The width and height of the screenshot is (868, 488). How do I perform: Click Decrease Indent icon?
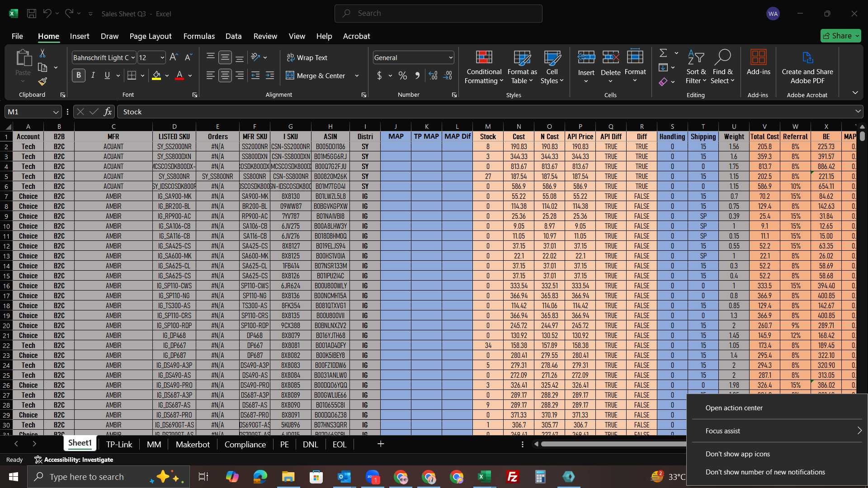click(255, 75)
